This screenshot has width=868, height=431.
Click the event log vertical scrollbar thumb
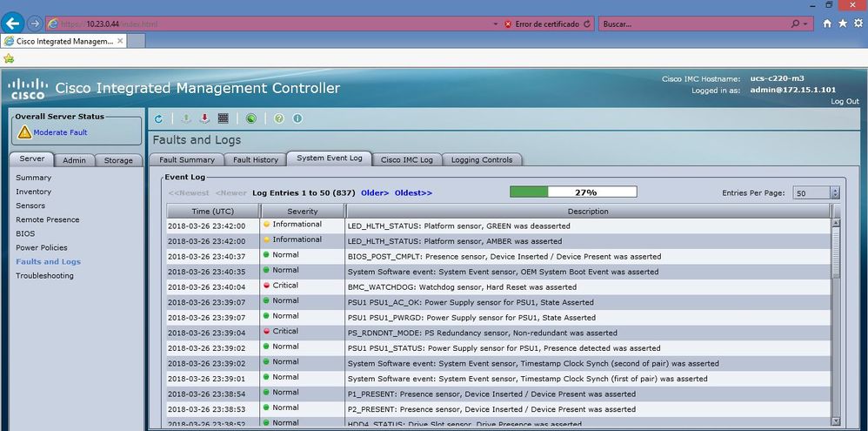tap(836, 252)
